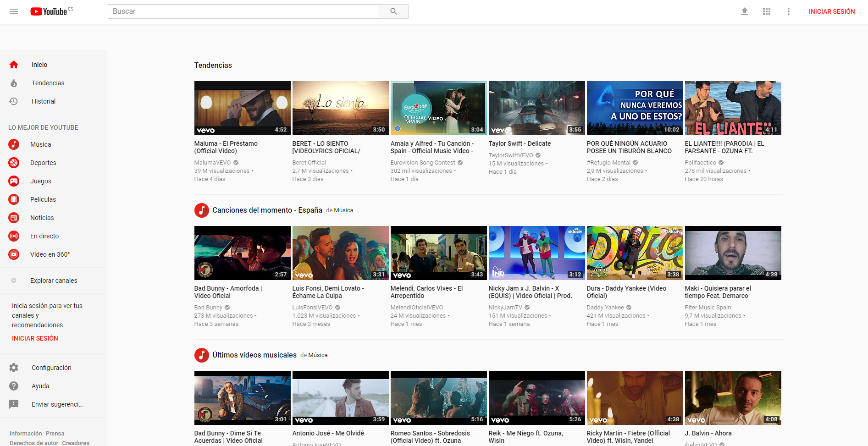Click music icon beside Últimos vídeos musicales
868x446 pixels.
coord(202,355)
